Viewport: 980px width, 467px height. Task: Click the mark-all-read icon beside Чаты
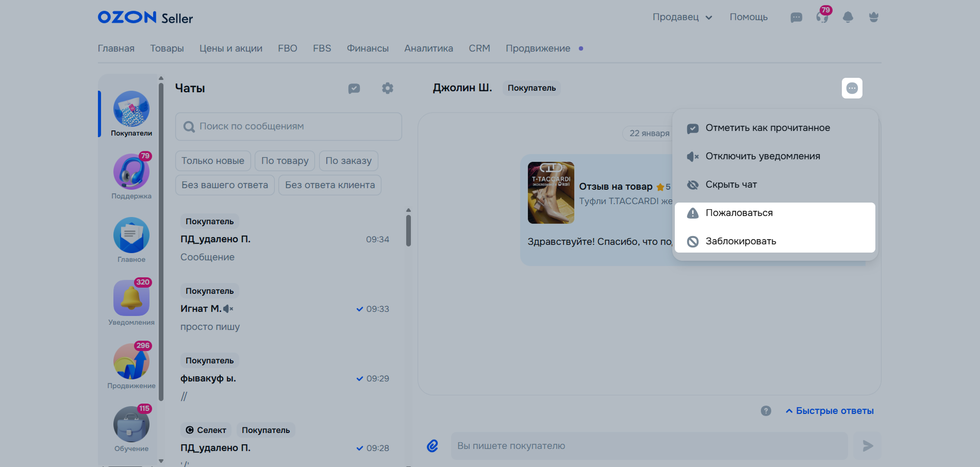(354, 88)
